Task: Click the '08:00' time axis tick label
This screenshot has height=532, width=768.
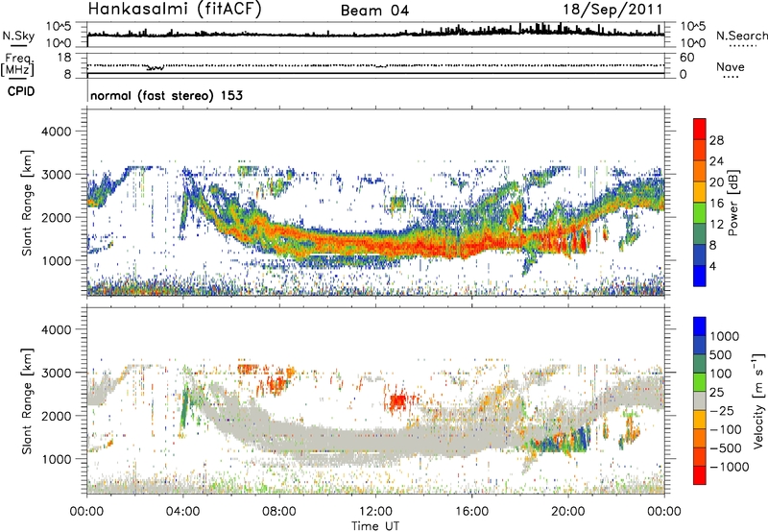Action: pos(279,512)
